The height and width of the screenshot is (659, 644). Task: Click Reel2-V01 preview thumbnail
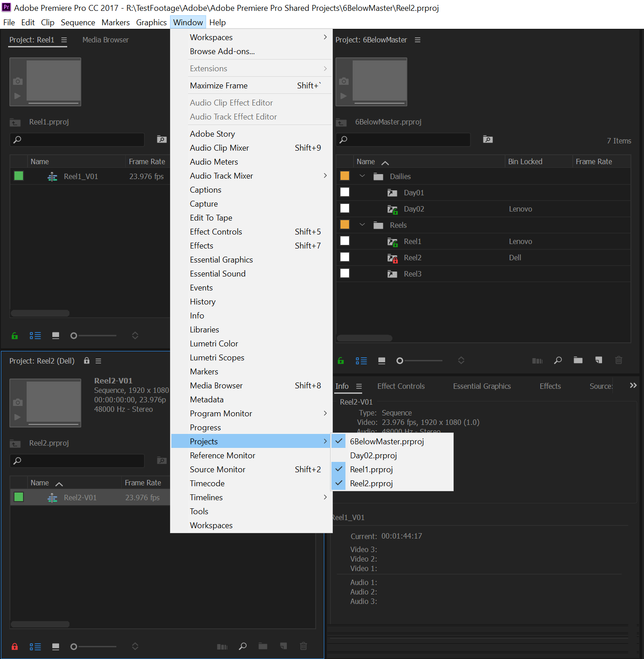point(45,403)
